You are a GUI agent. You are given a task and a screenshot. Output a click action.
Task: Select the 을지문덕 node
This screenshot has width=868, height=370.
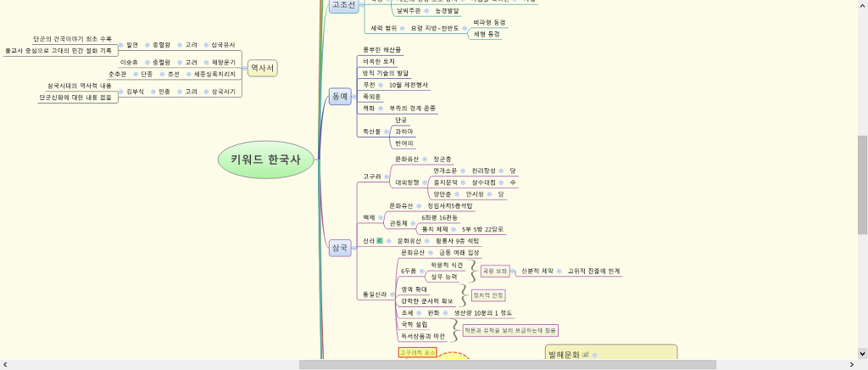[x=445, y=182]
